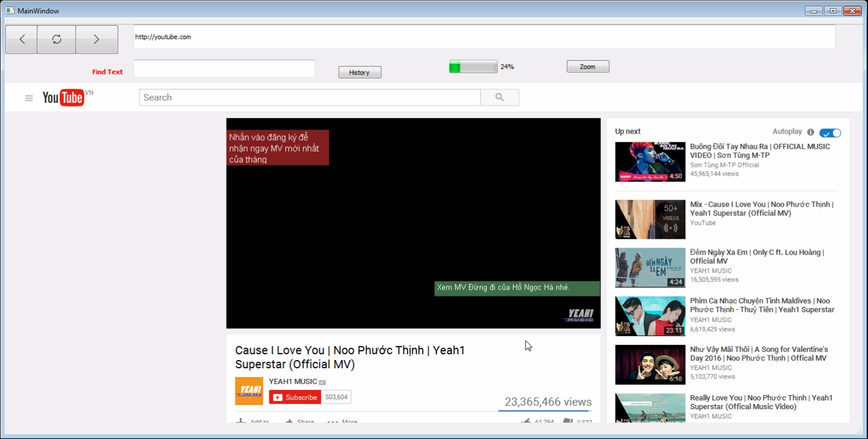Click Sơn Tùng M-TP Official channel name
This screenshot has width=868, height=439.
pos(725,165)
